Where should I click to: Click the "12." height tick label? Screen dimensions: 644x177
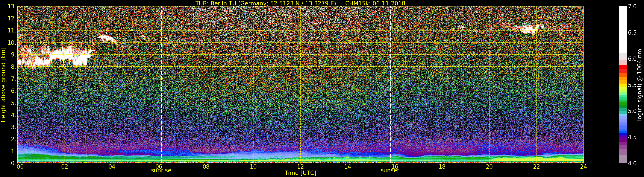tap(12, 18)
